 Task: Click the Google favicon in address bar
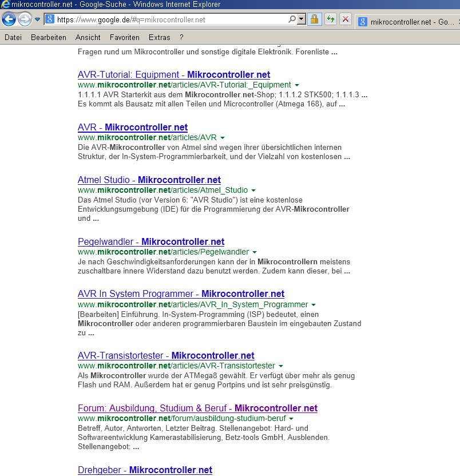click(50, 19)
